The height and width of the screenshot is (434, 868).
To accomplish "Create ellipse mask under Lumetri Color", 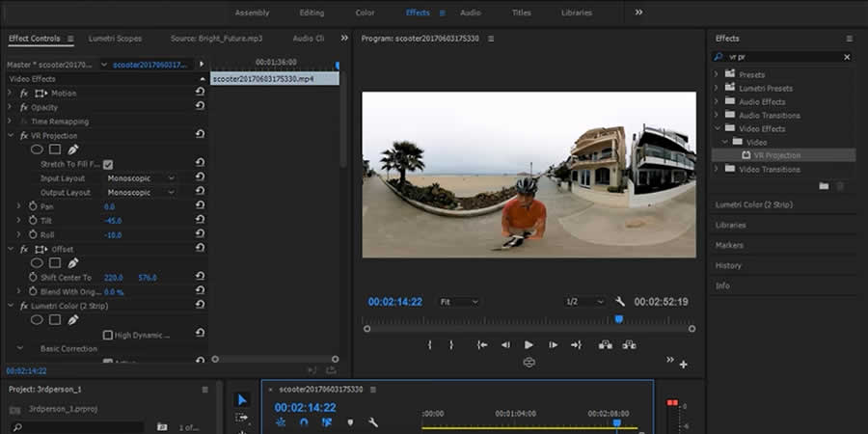I will (x=37, y=320).
